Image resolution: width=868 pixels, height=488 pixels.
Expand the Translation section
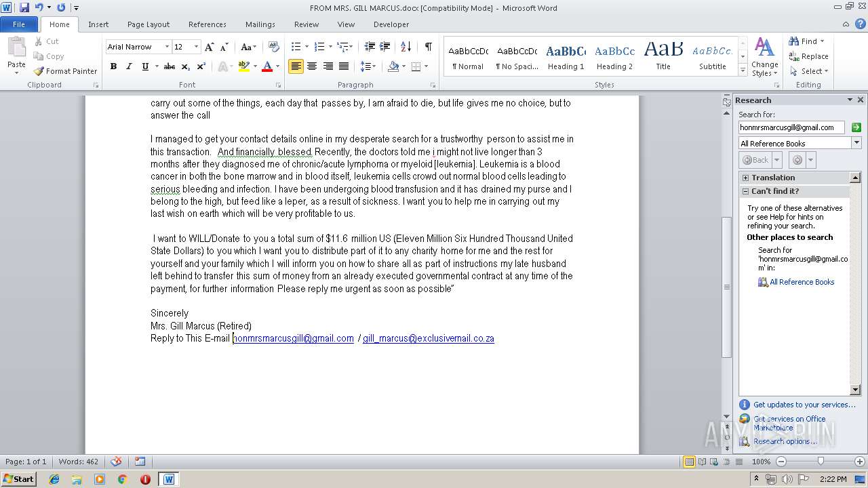[x=746, y=178]
